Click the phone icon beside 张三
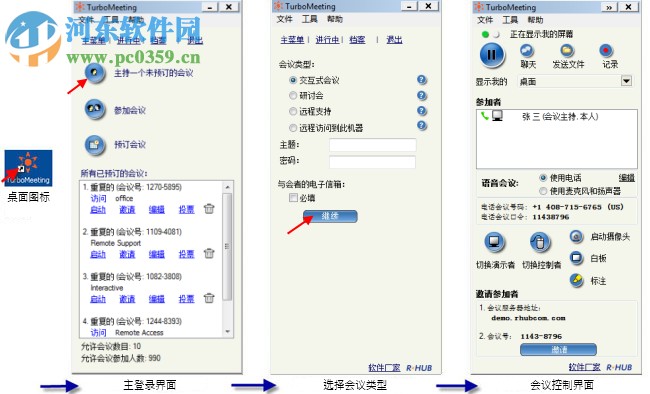 point(484,116)
